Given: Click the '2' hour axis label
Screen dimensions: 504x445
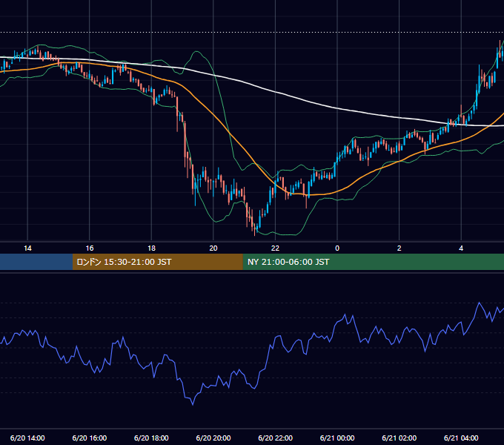Looking at the screenshot, I should [399, 248].
